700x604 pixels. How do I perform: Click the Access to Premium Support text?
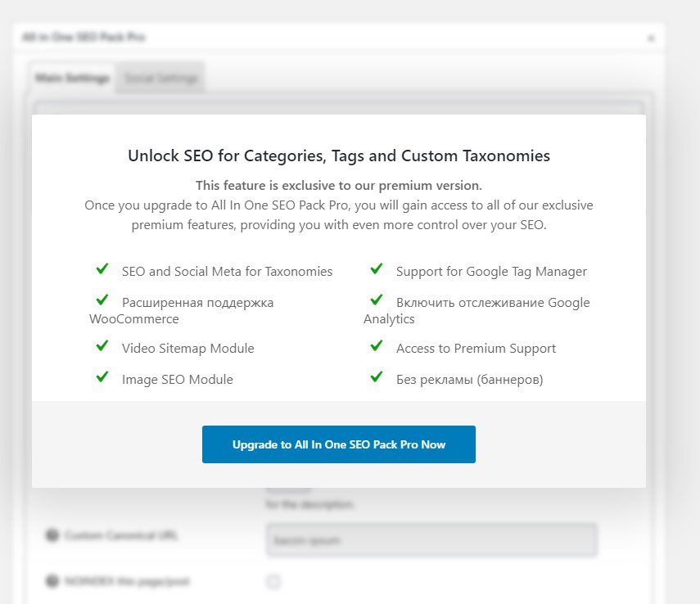coord(476,348)
